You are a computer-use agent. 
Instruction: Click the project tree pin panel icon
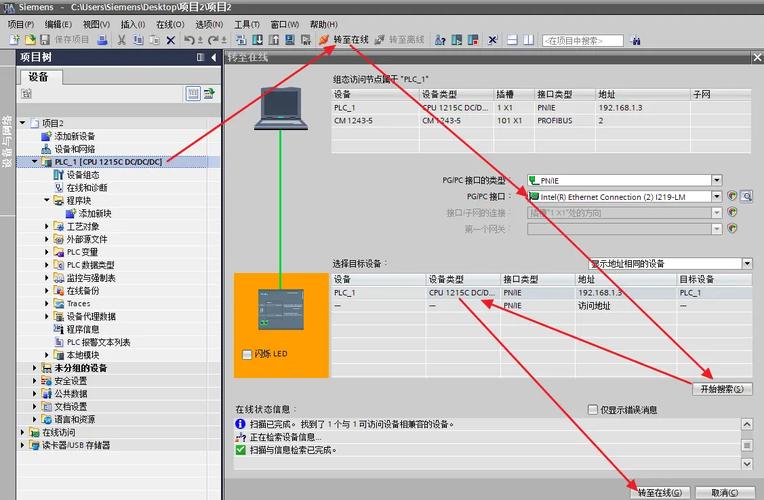click(200, 58)
